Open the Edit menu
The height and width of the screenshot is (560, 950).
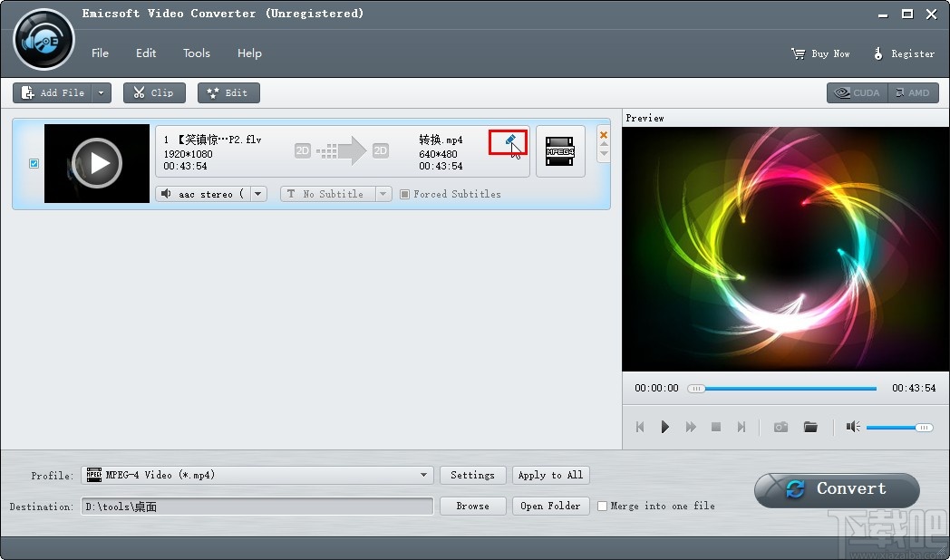point(145,53)
